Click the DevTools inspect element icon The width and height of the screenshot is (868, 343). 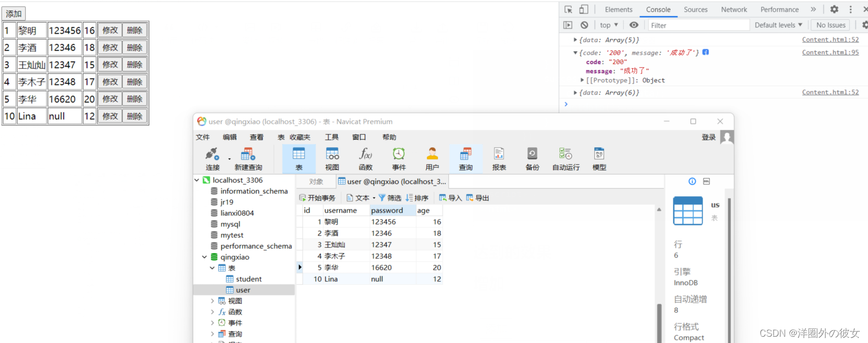(568, 9)
